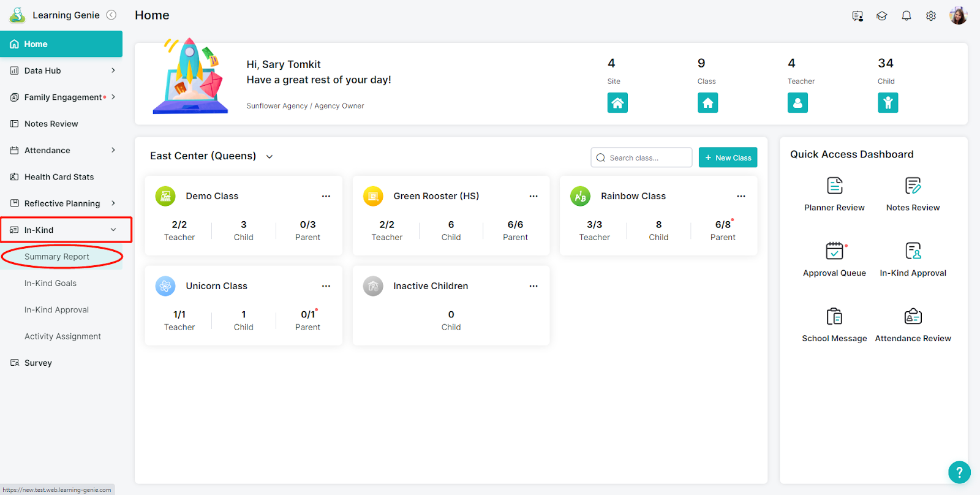Screen dimensions: 980x495
Task: Click the New Class button
Action: pyautogui.click(x=728, y=157)
